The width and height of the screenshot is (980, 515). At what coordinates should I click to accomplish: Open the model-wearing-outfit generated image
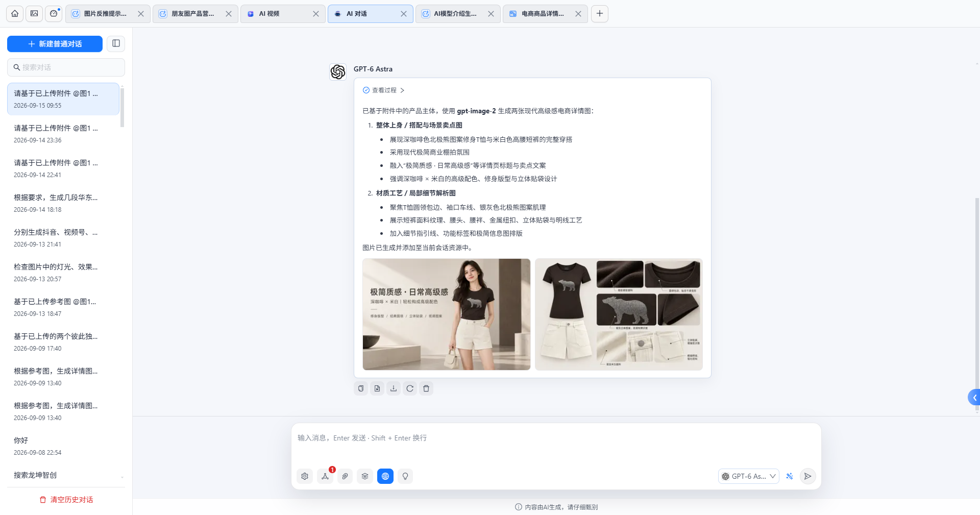[x=447, y=314]
